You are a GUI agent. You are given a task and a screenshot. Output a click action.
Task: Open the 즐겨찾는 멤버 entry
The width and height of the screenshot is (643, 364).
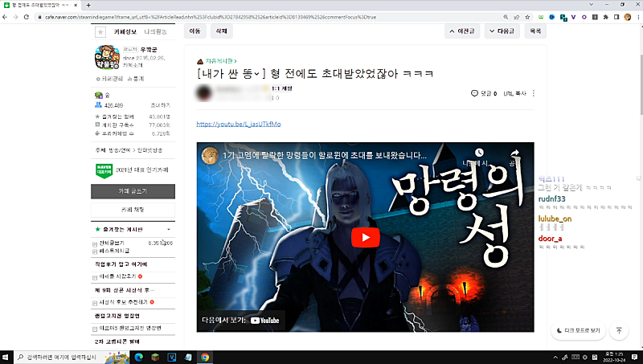117,117
